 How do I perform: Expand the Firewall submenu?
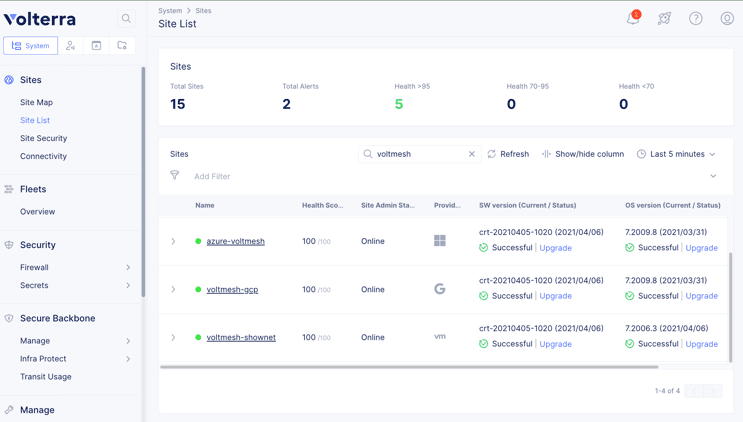point(128,267)
